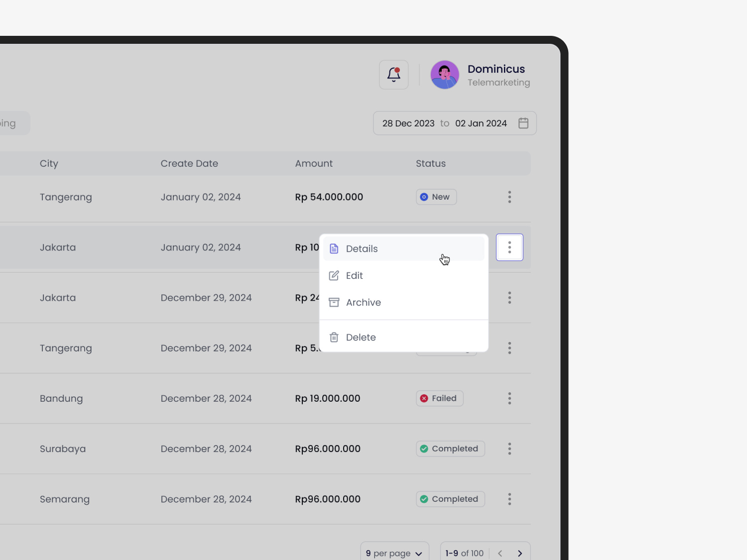Image resolution: width=747 pixels, height=560 pixels.
Task: Open the three-dot menu on the Semarang row
Action: 509,499
